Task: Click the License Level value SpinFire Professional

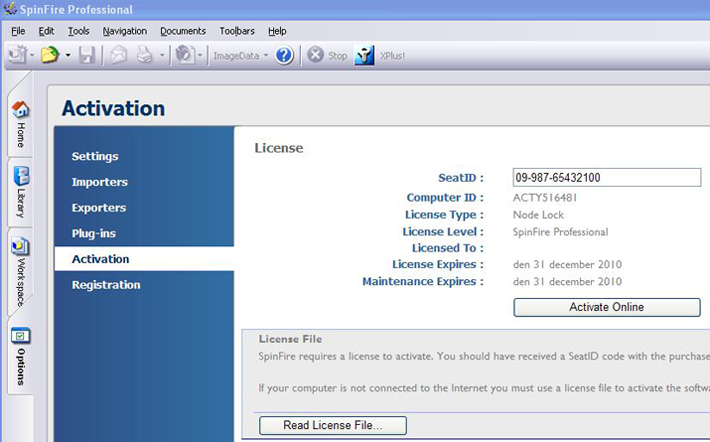Action: pyautogui.click(x=560, y=232)
